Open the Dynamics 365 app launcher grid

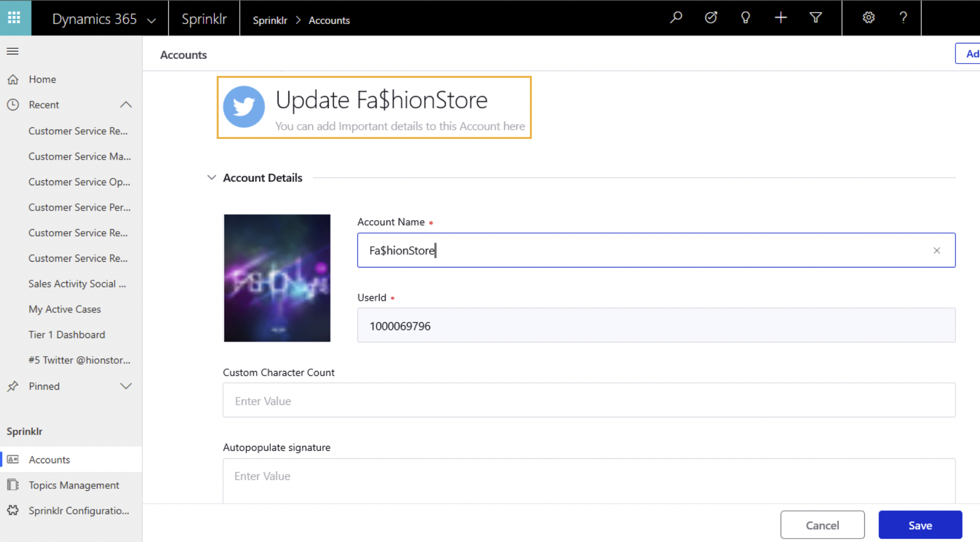pyautogui.click(x=15, y=18)
